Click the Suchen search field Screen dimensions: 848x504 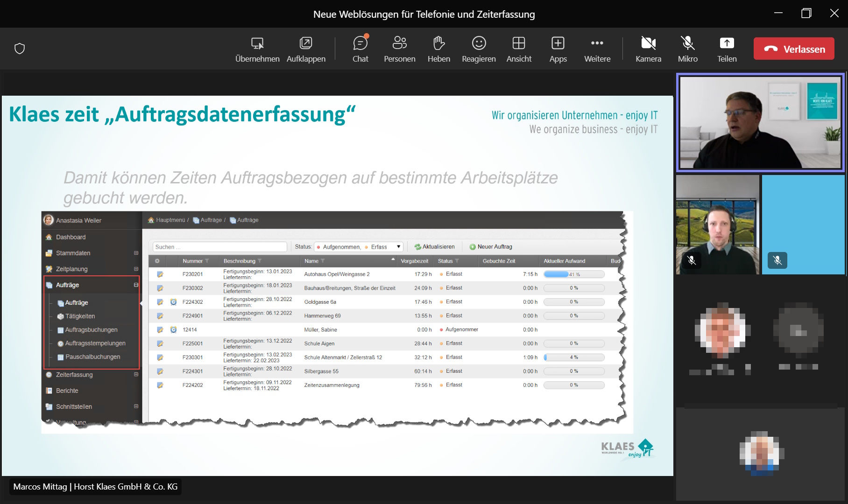[x=219, y=247]
